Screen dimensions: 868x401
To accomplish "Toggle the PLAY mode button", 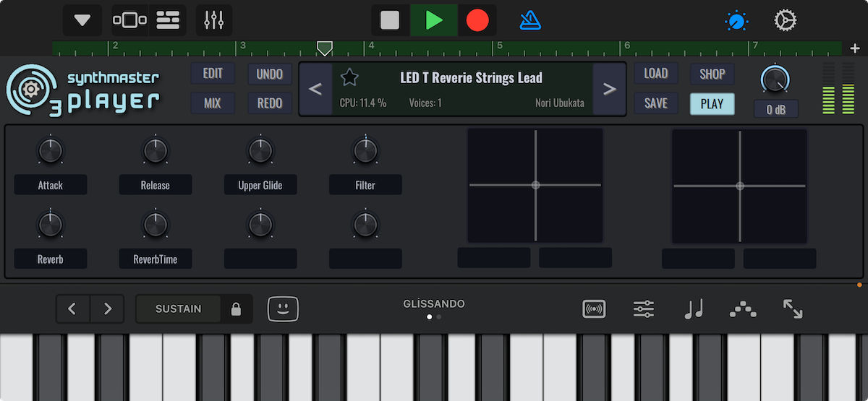I will tap(712, 103).
